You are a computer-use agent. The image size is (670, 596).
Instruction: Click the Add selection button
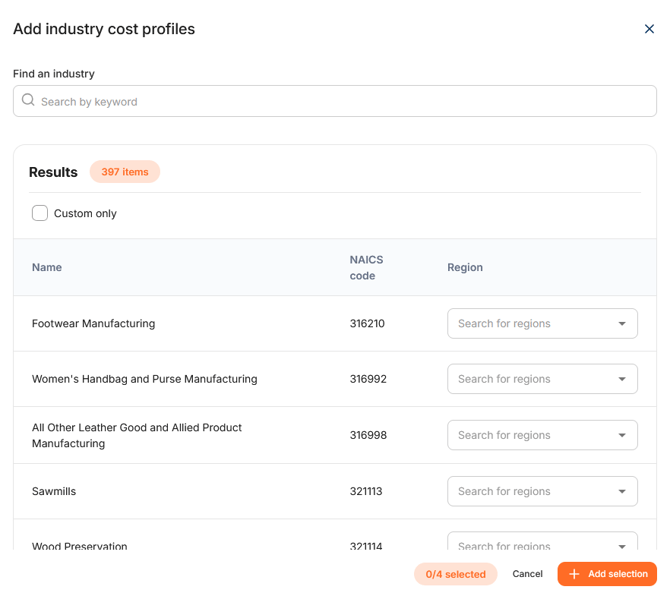click(607, 574)
